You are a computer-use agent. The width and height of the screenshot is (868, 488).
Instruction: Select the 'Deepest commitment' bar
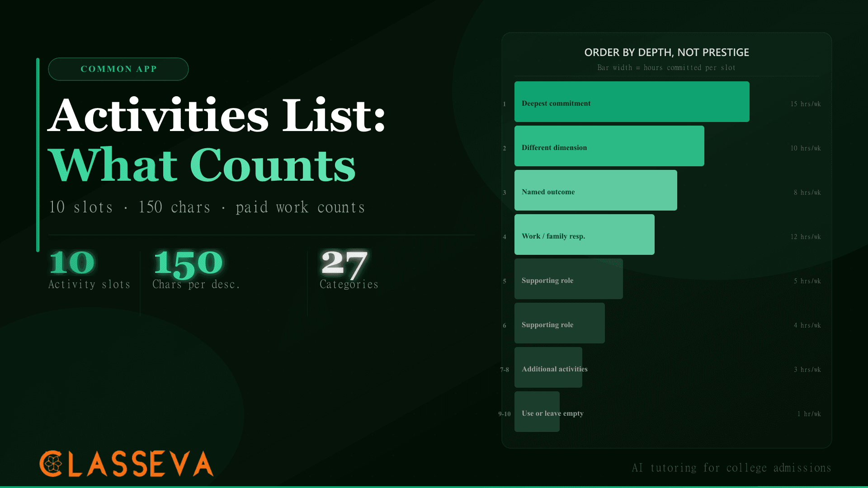(x=632, y=102)
